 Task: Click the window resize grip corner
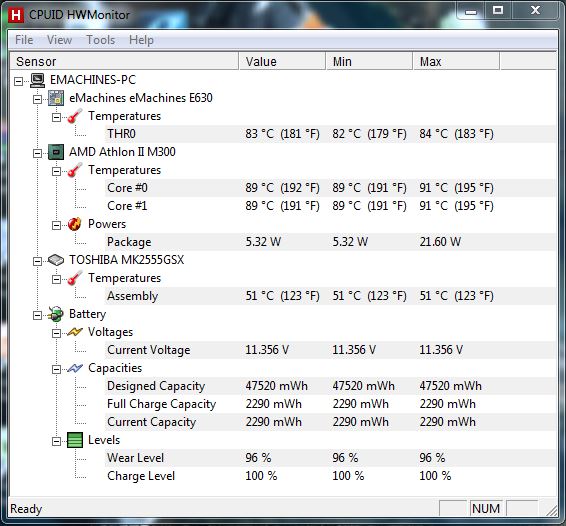coord(552,510)
